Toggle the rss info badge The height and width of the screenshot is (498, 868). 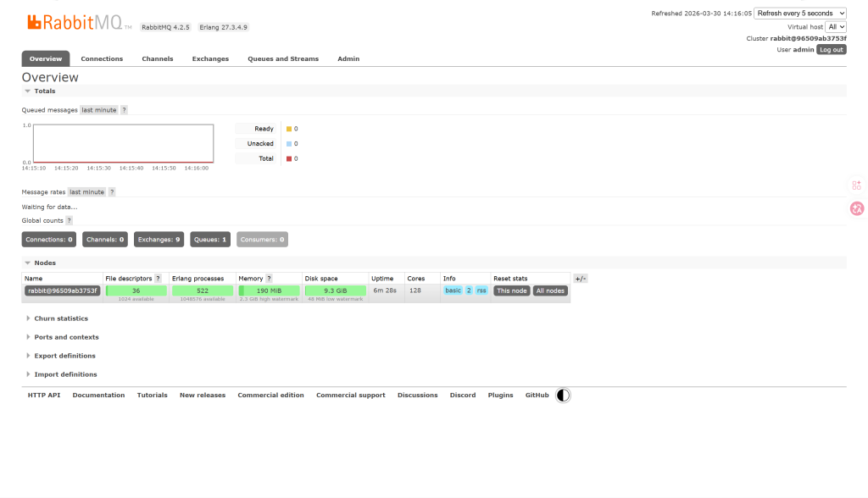pos(481,290)
